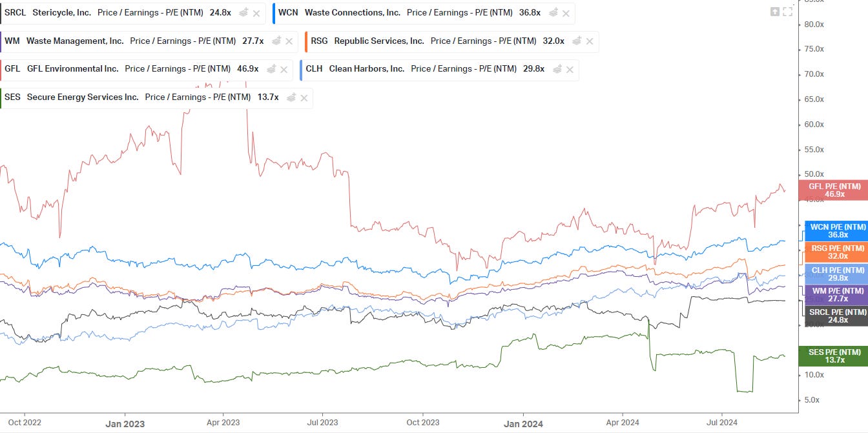Click the Waste Connections, Inc. company name
The image size is (868, 433).
[353, 13]
